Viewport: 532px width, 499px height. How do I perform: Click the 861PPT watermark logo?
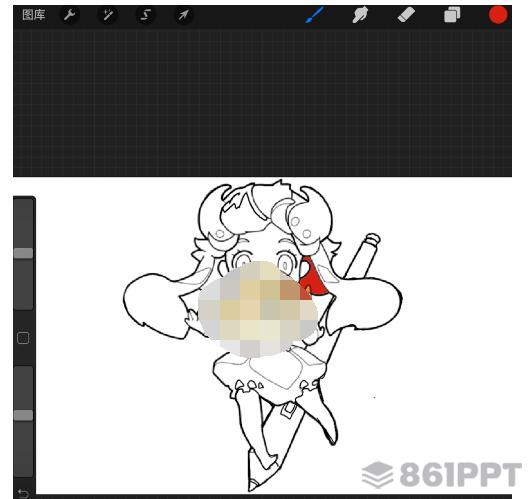click(x=441, y=475)
